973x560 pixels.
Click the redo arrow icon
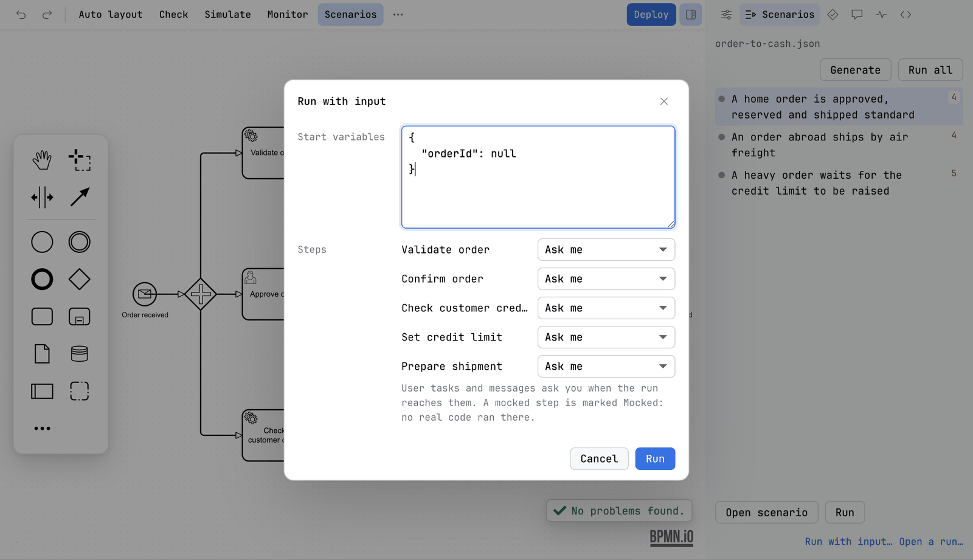pos(47,15)
